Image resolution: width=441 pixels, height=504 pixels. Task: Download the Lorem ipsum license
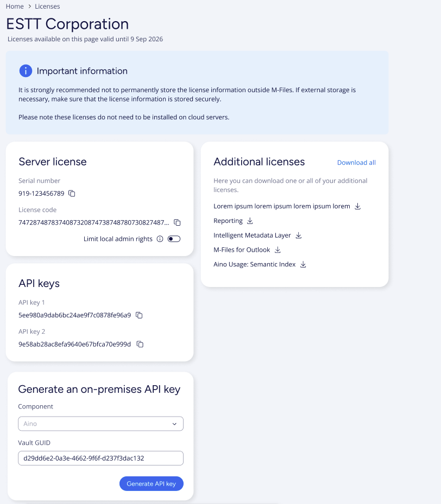tap(357, 206)
